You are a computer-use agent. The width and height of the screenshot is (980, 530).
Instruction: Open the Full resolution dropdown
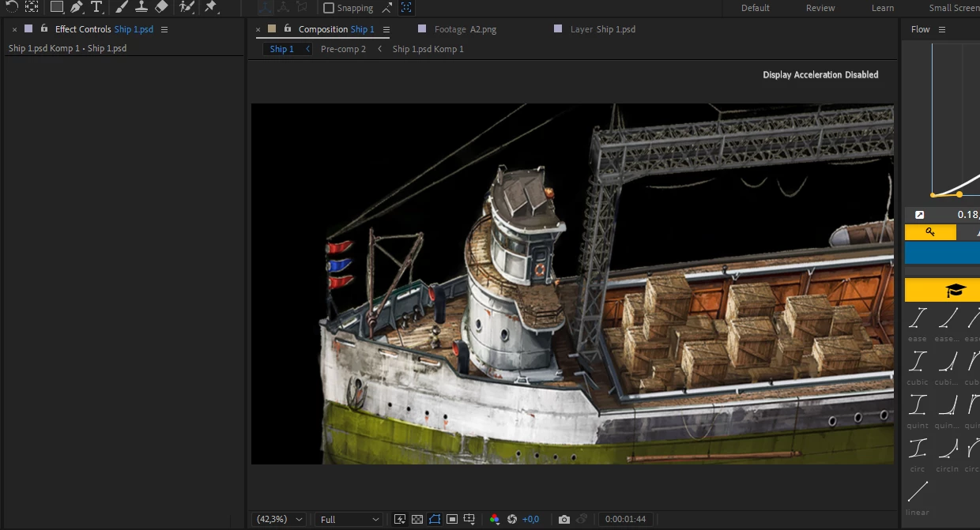pos(349,519)
